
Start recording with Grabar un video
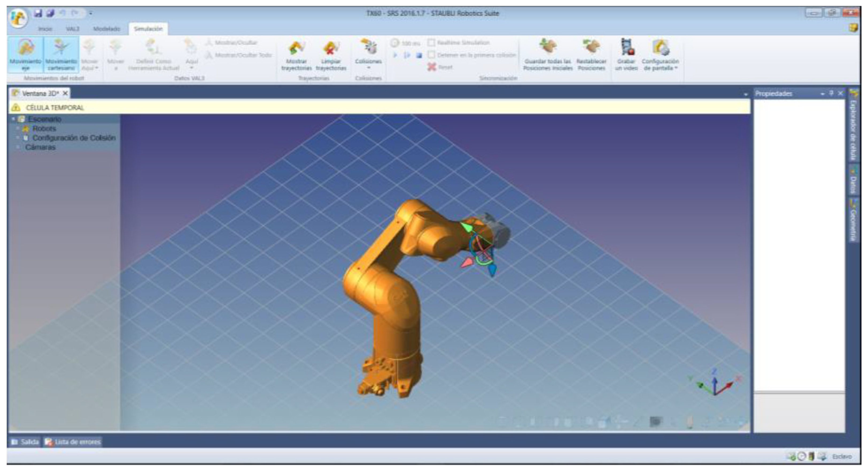click(x=626, y=54)
